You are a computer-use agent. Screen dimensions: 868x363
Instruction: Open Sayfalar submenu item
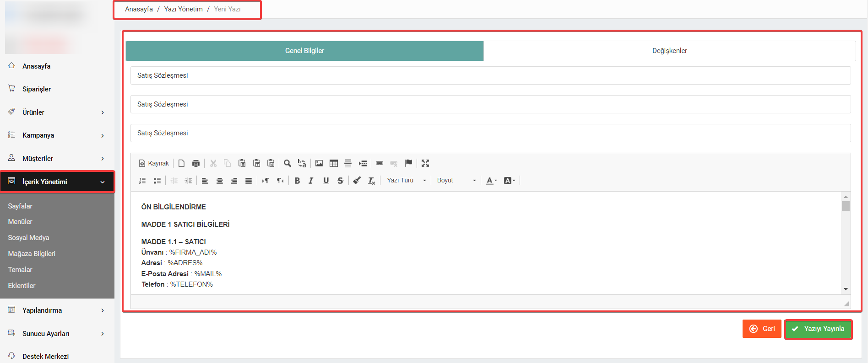pos(20,206)
